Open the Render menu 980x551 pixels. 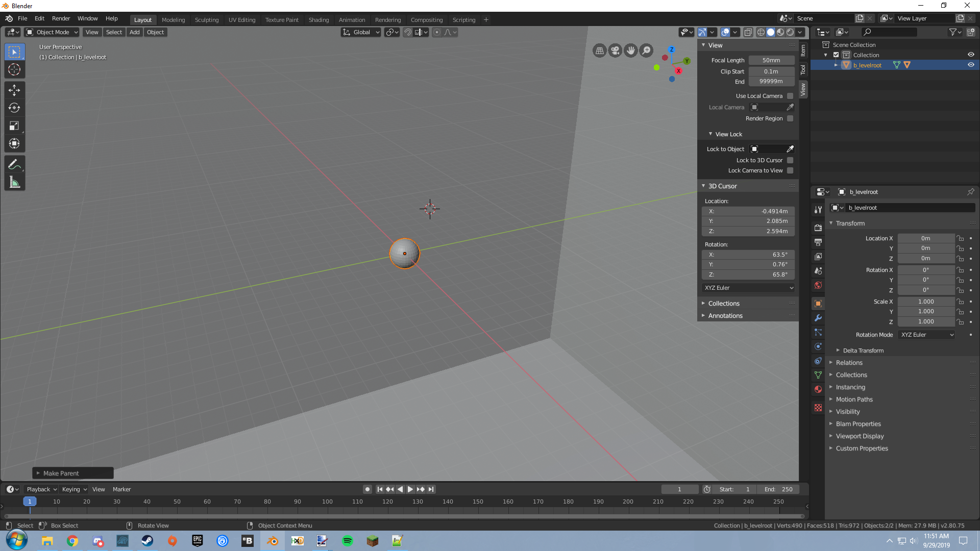coord(61,18)
